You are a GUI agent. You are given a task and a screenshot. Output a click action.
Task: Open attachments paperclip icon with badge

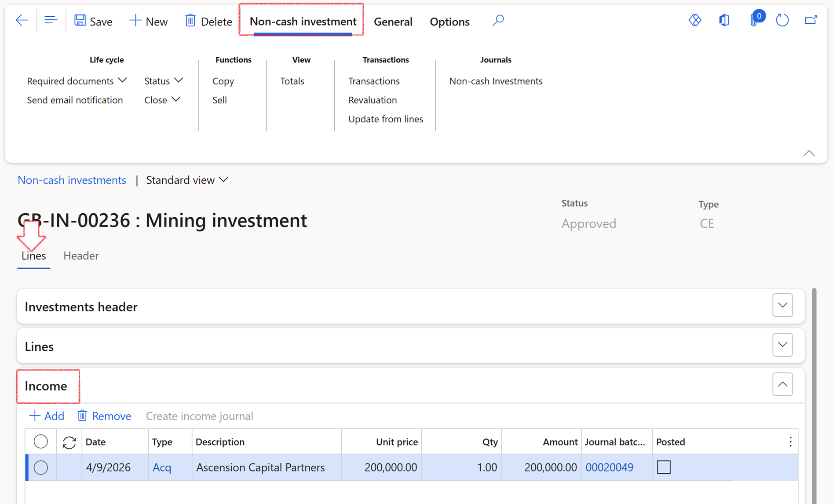[x=754, y=20]
